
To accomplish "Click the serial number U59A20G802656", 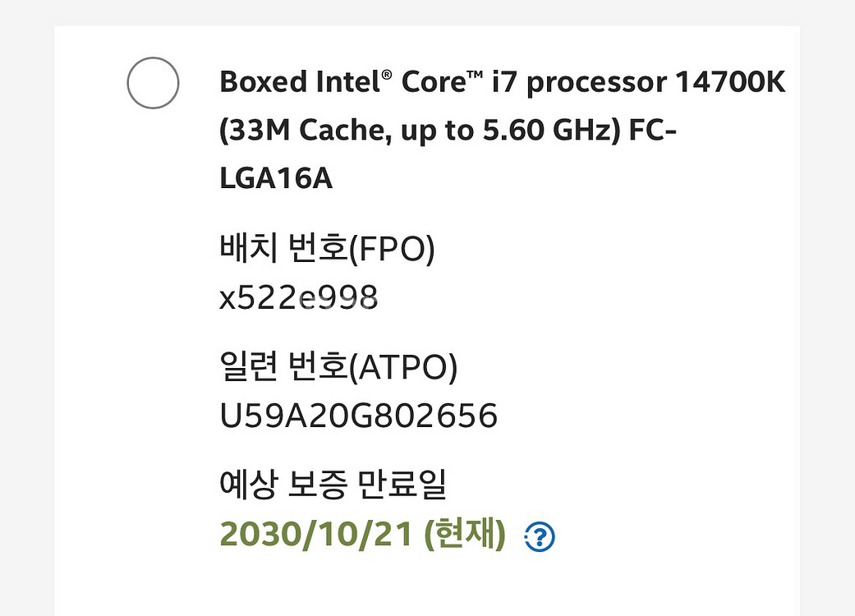I will point(358,415).
